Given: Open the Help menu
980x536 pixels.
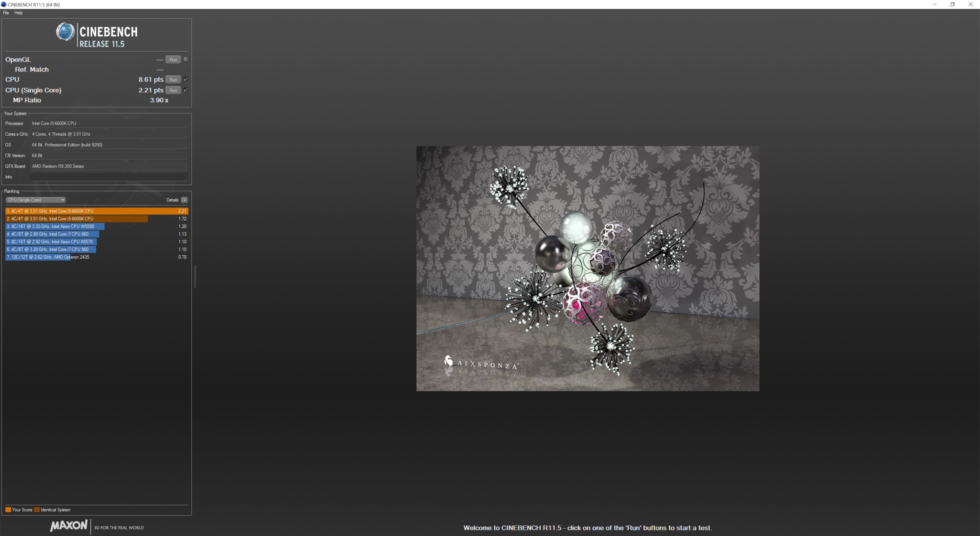Looking at the screenshot, I should 19,13.
